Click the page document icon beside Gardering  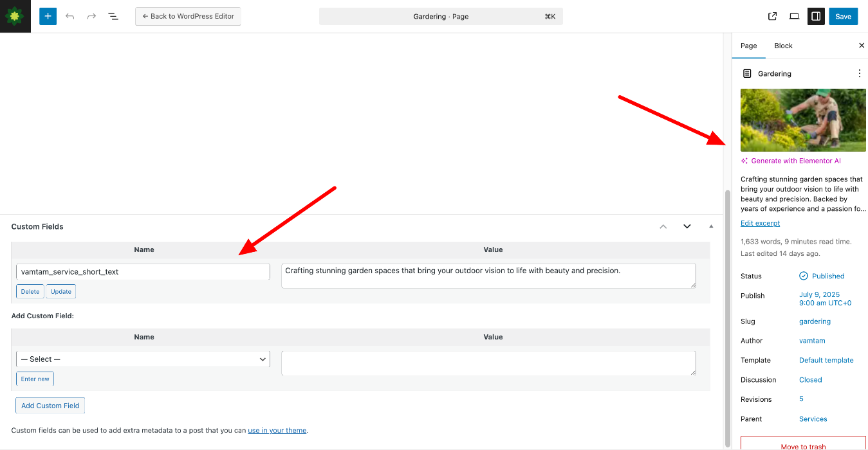[747, 74]
